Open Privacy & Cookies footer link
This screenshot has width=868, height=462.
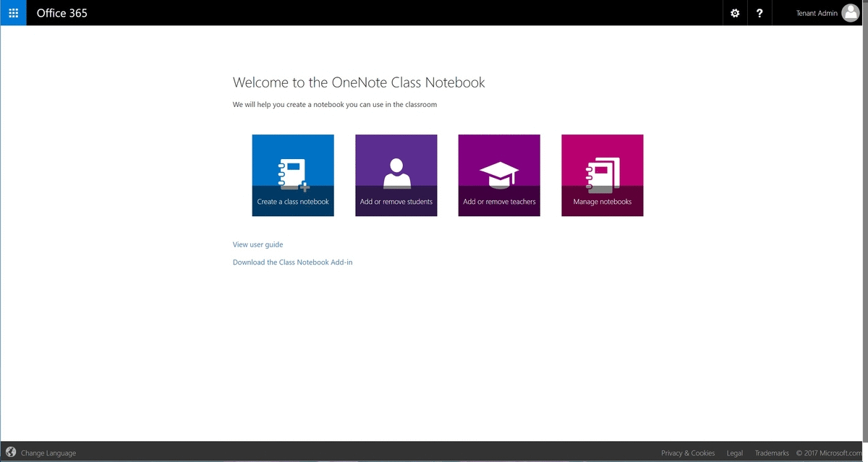688,453
